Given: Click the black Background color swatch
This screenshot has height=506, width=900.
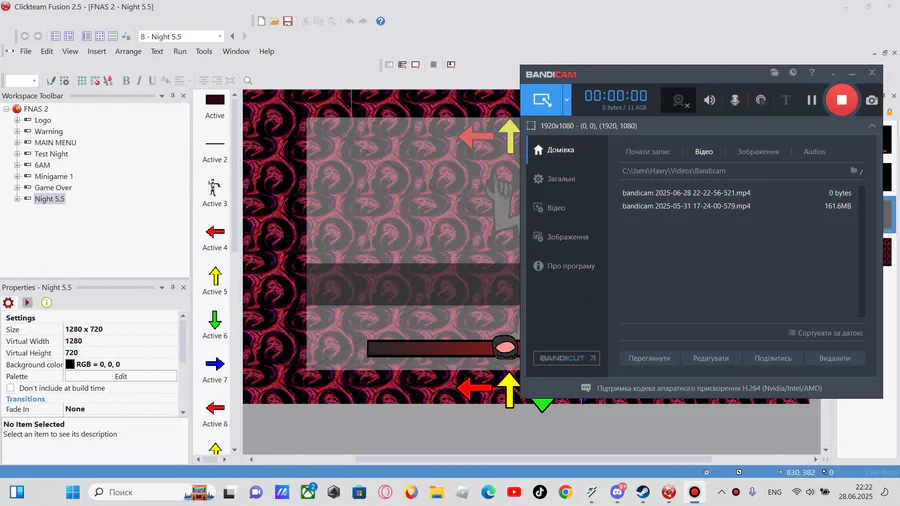Looking at the screenshot, I should click(70, 364).
